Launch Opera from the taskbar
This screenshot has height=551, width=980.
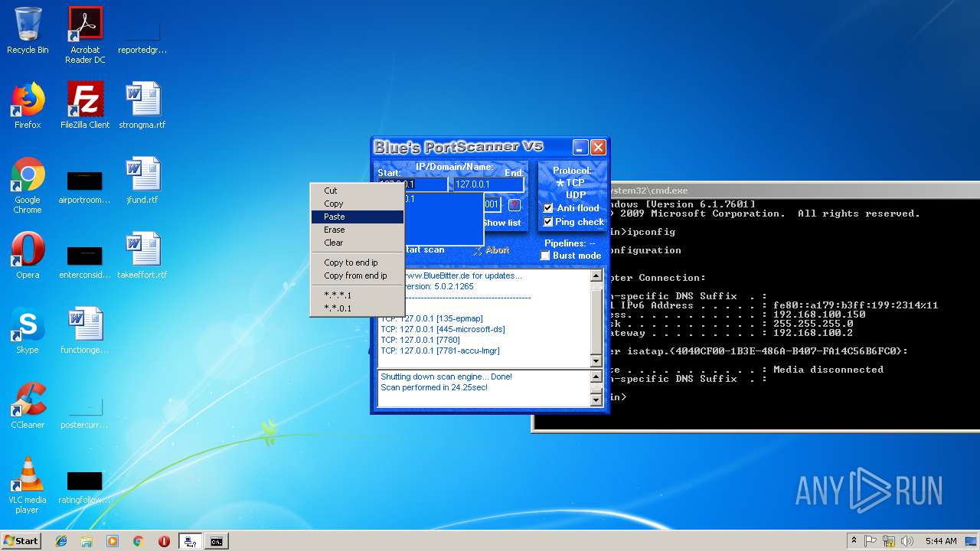click(164, 541)
